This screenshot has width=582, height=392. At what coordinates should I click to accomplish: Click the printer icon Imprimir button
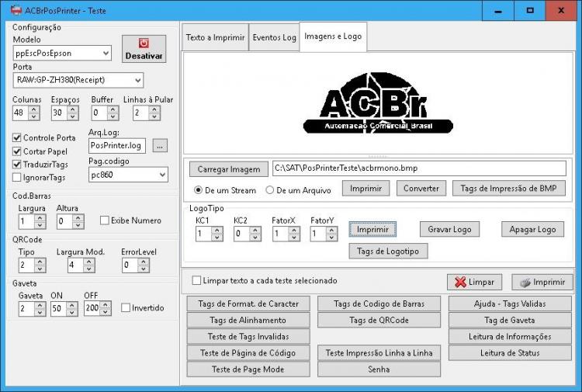click(x=542, y=282)
